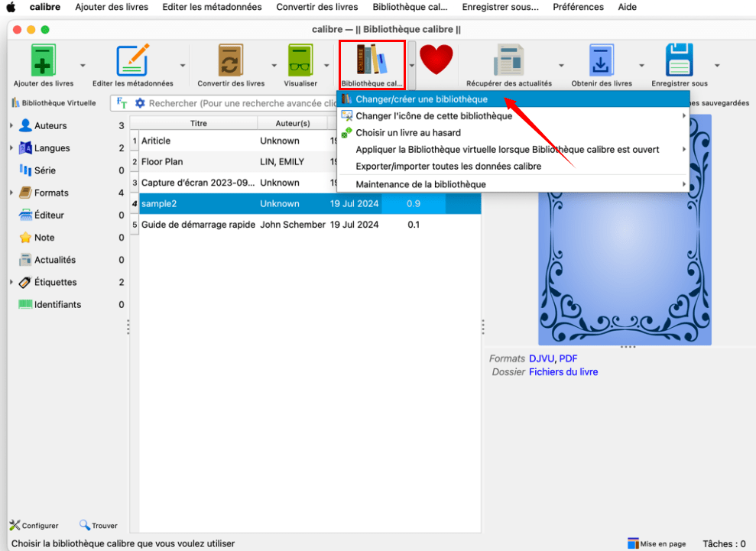Click the Ajouter des livres toolbar icon
This screenshot has height=551, width=756.
pos(44,60)
